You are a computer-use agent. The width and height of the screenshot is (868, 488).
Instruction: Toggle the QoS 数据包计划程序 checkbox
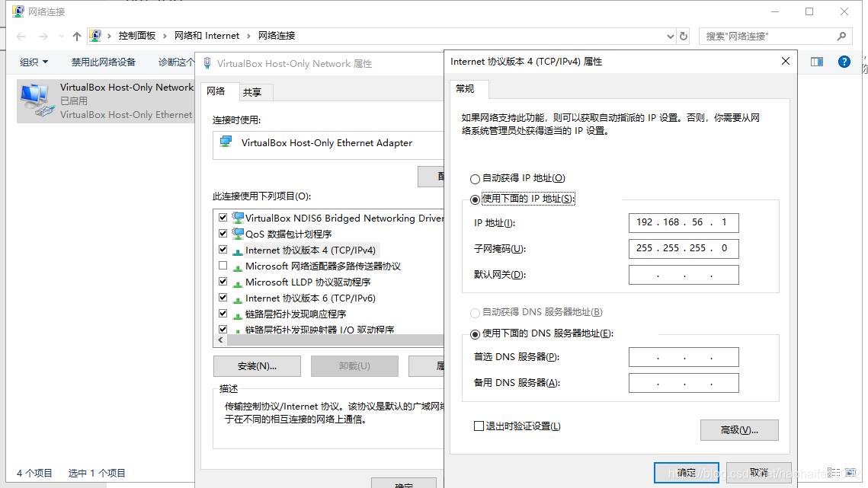[x=223, y=234]
